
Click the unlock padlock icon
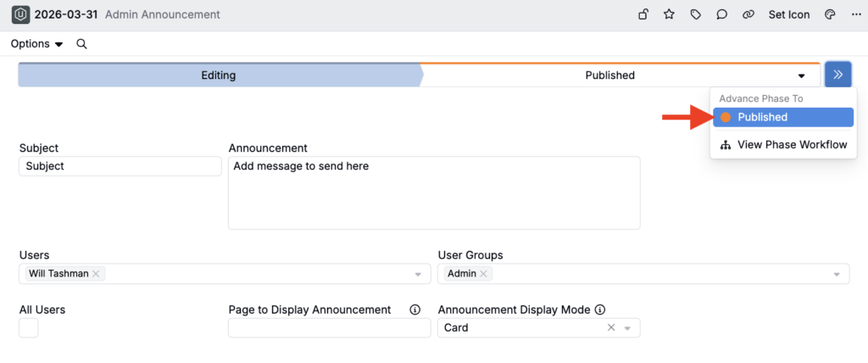pyautogui.click(x=643, y=15)
